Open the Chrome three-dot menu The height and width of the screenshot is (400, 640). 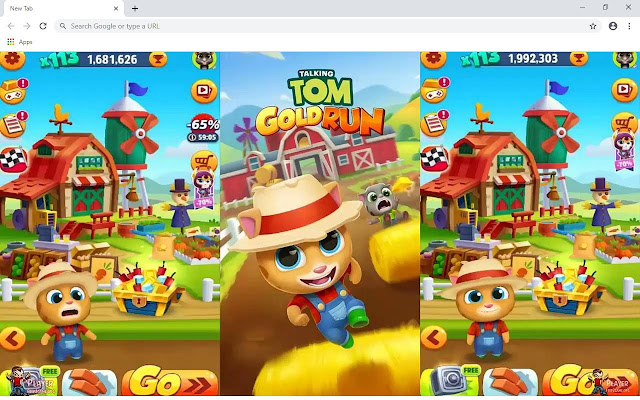click(629, 26)
